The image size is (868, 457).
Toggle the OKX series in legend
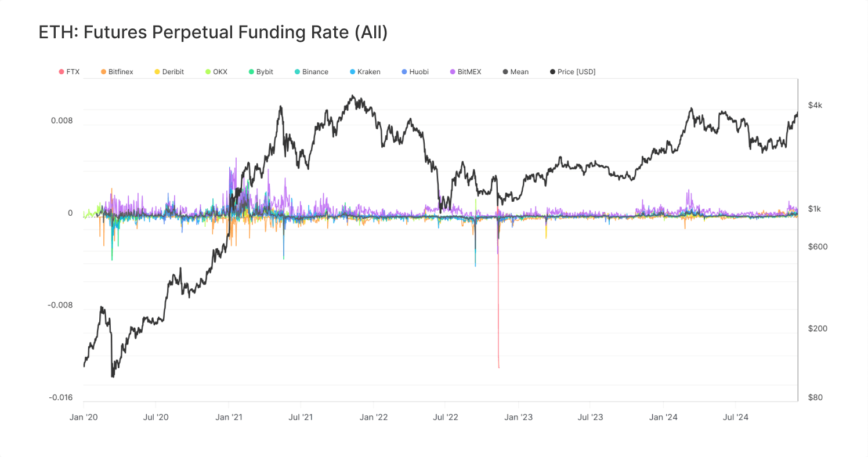tap(216, 72)
